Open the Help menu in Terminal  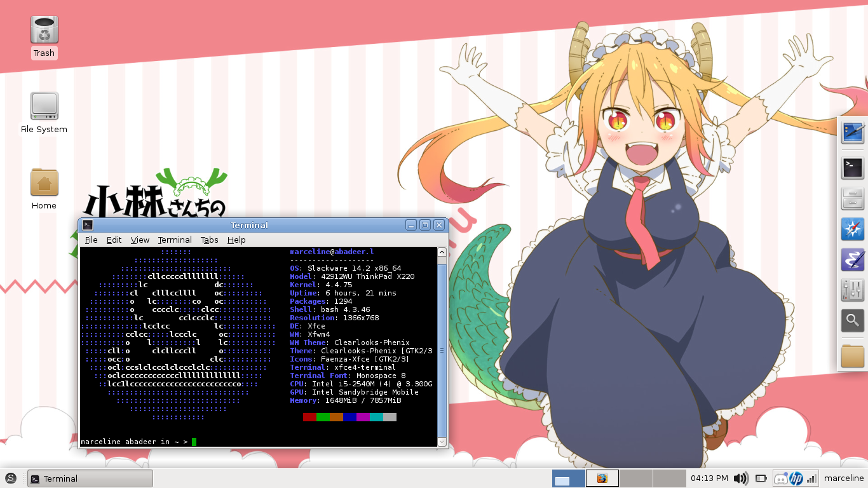pos(236,240)
